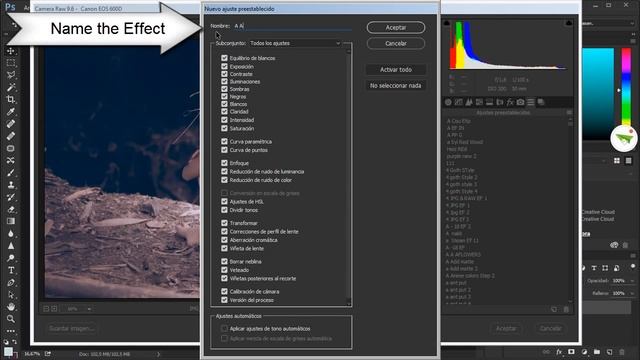Click the new group folder icon in Layers panel
The height and width of the screenshot is (360, 640).
click(597, 352)
